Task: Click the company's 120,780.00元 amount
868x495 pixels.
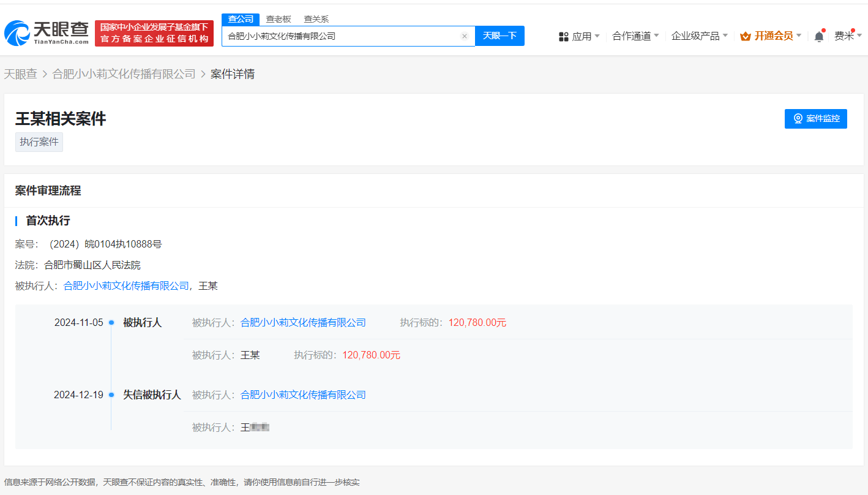Action: pos(477,323)
